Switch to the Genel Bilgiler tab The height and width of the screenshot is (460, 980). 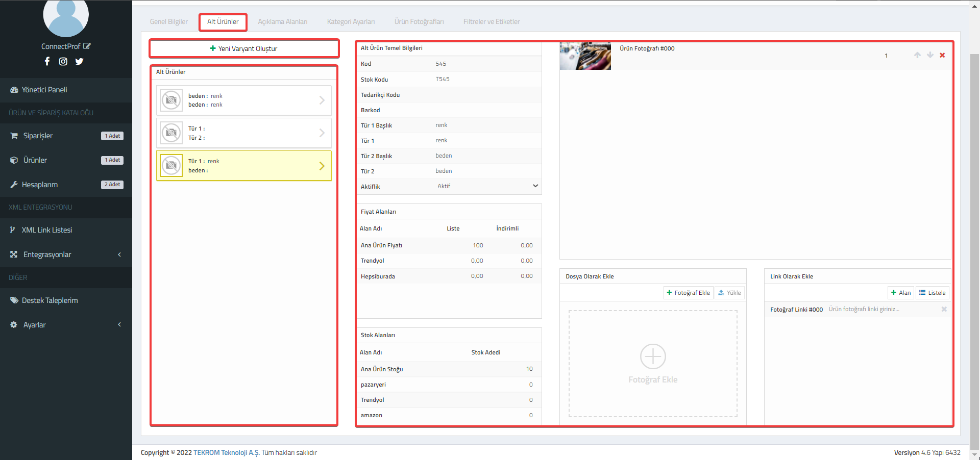tap(169, 21)
